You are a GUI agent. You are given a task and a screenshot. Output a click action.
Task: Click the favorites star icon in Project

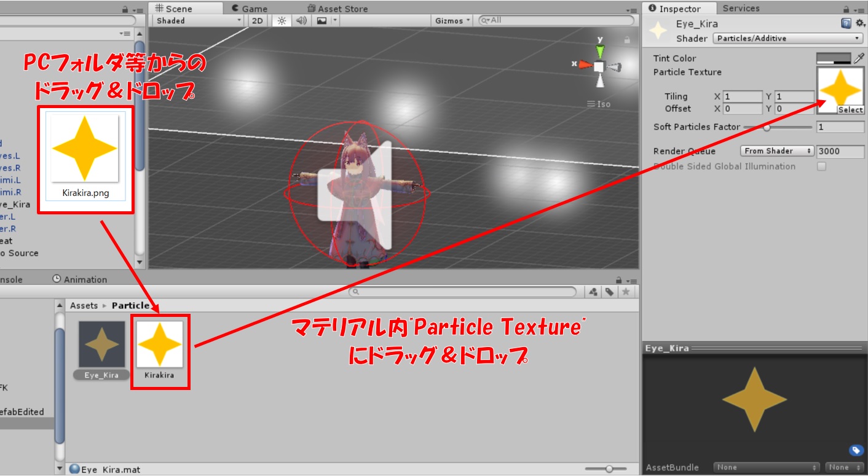tap(626, 292)
